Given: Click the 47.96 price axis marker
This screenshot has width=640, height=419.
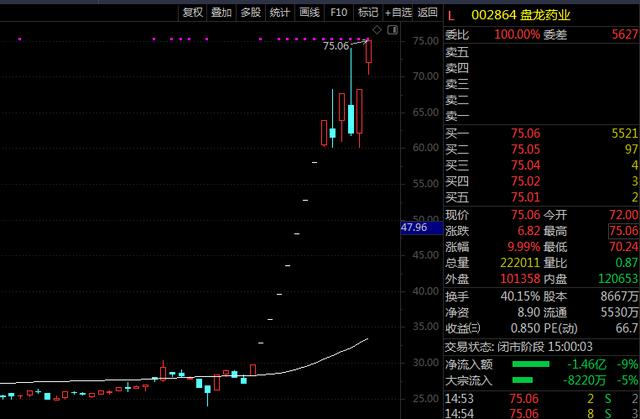Looking at the screenshot, I should (x=422, y=228).
